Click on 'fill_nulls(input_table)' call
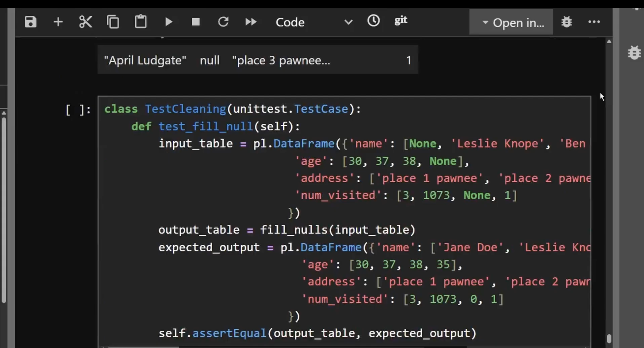The image size is (644, 348). (338, 230)
